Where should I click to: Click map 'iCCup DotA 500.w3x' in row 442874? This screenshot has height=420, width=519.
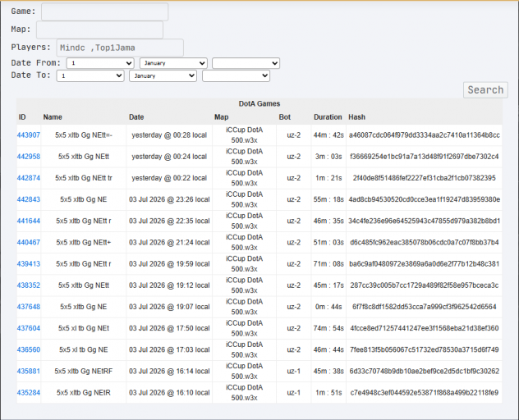click(244, 178)
